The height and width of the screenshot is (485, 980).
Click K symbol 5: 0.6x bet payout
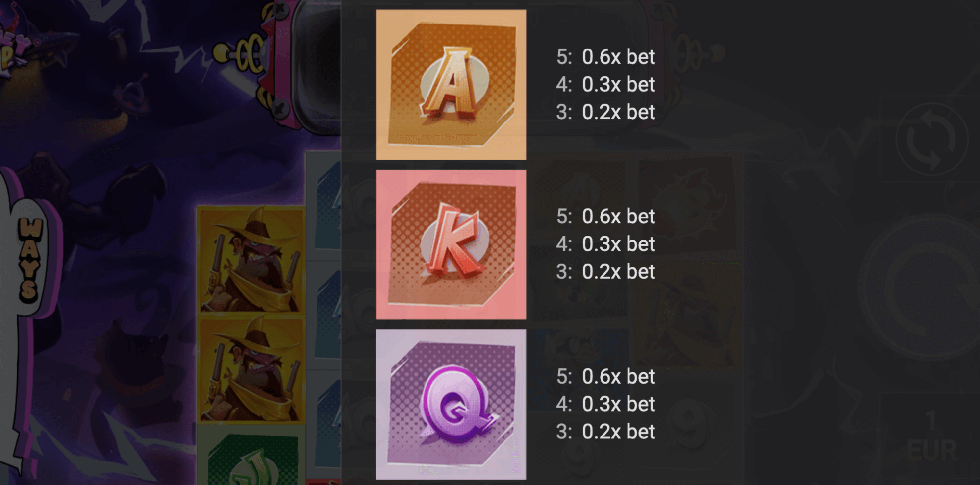coord(605,216)
